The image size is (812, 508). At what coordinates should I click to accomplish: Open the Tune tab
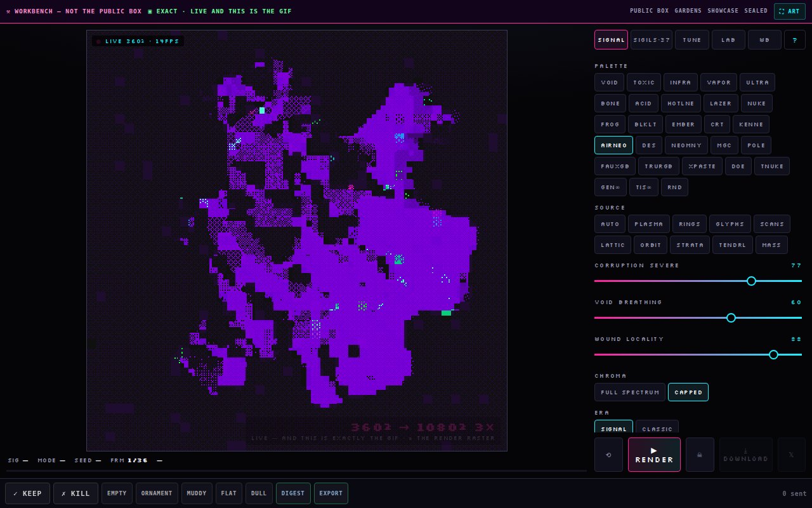pyautogui.click(x=692, y=39)
